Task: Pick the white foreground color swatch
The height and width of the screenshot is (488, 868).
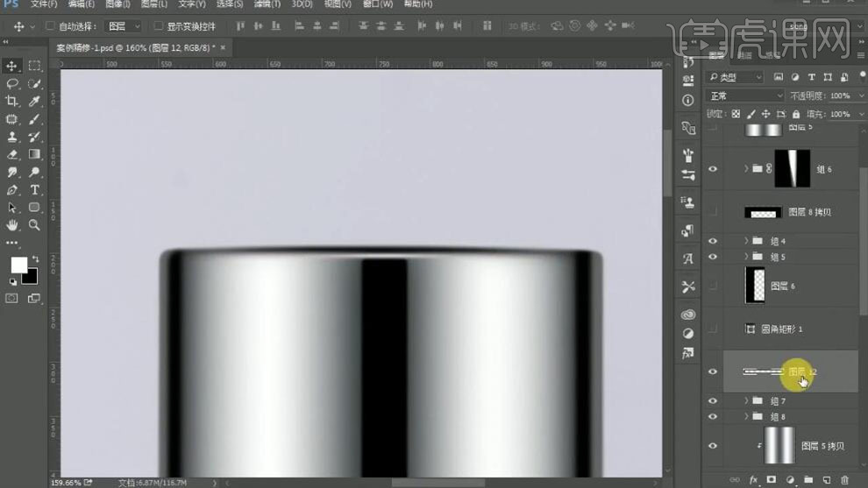Action: coord(18,265)
